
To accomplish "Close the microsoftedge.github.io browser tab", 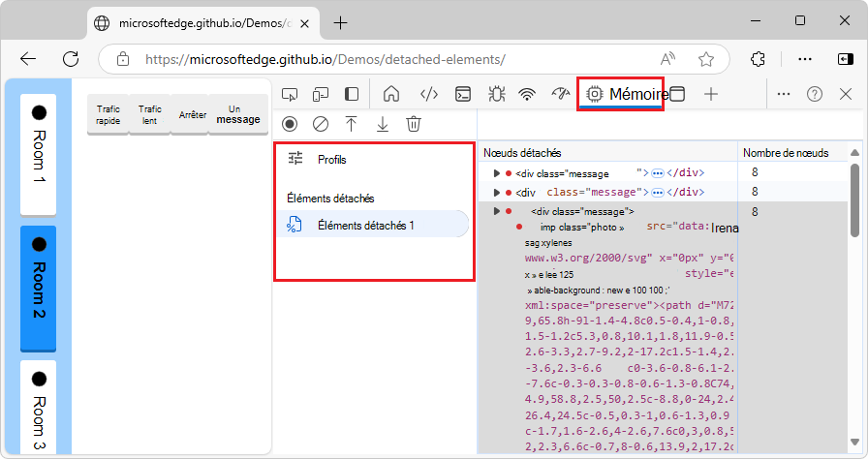I will coord(304,24).
